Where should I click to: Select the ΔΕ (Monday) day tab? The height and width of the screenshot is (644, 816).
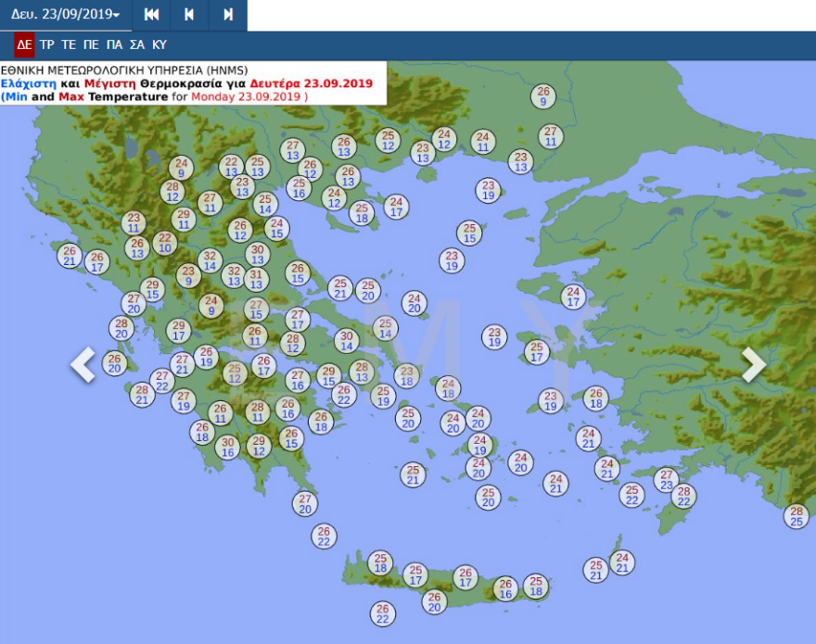click(24, 44)
